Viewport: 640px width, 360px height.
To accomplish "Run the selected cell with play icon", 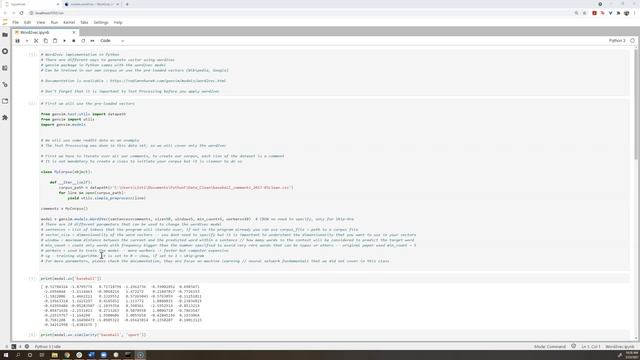I will pos(64,41).
